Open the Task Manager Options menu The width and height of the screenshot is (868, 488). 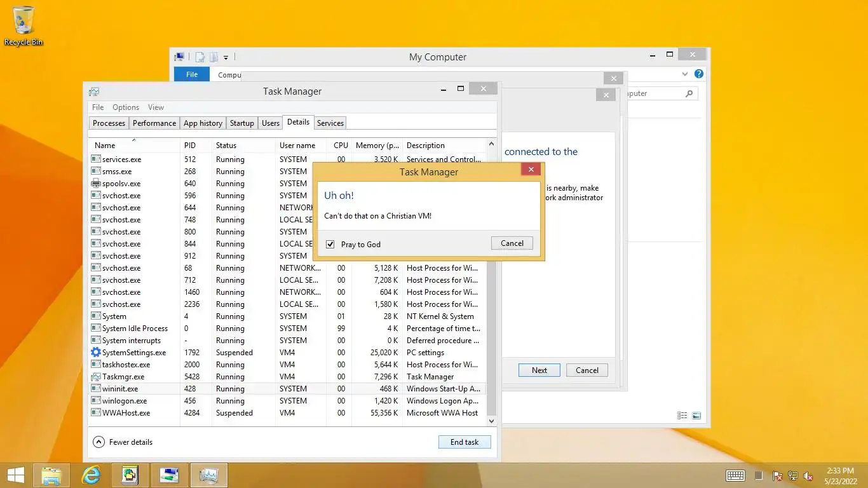point(126,107)
